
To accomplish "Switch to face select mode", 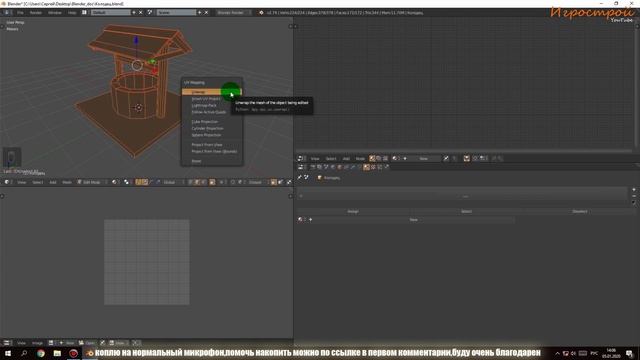I will (x=204, y=182).
